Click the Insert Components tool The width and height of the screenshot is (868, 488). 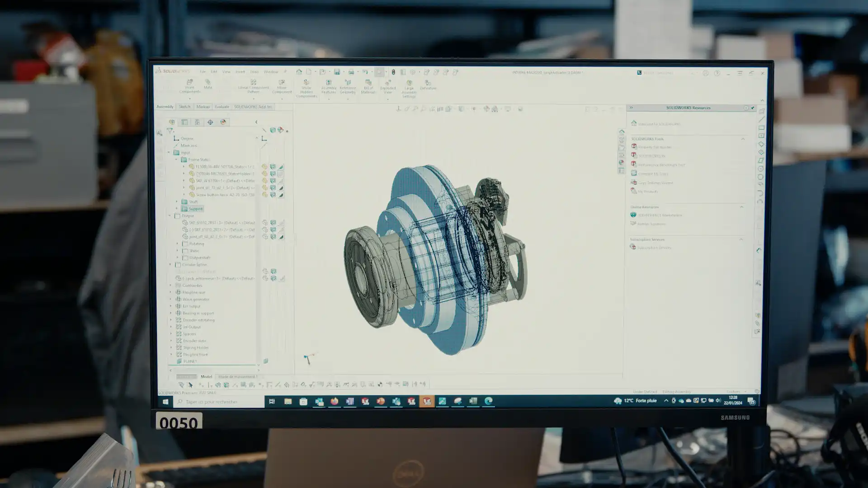tap(189, 86)
